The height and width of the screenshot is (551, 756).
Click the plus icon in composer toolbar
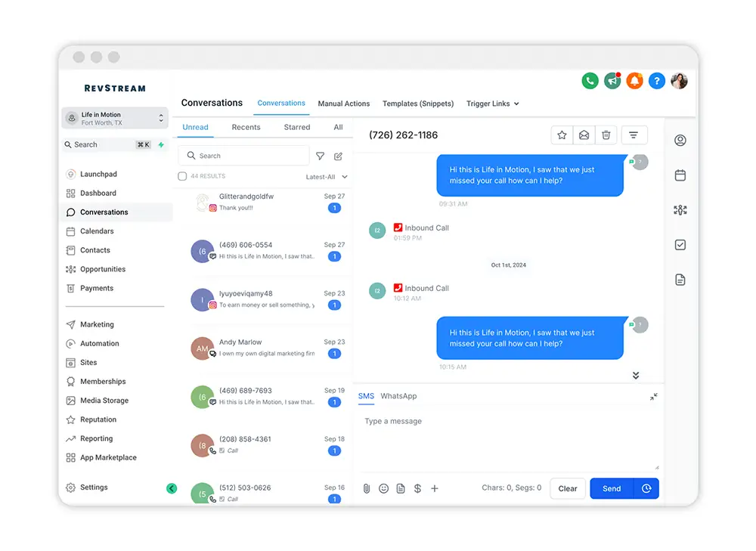pyautogui.click(x=435, y=488)
